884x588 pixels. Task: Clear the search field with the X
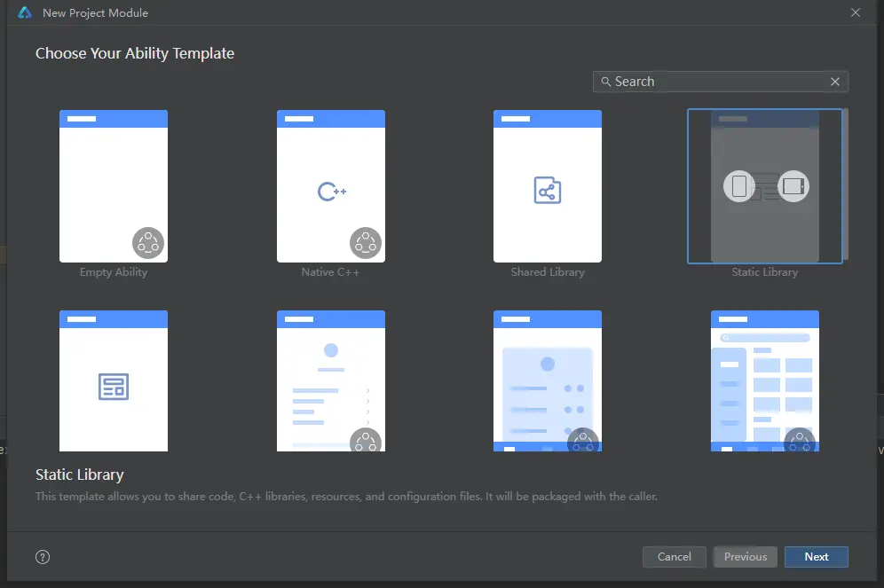(835, 82)
